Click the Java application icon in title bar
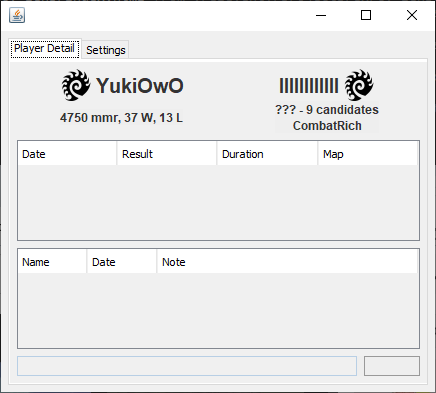 pyautogui.click(x=17, y=15)
